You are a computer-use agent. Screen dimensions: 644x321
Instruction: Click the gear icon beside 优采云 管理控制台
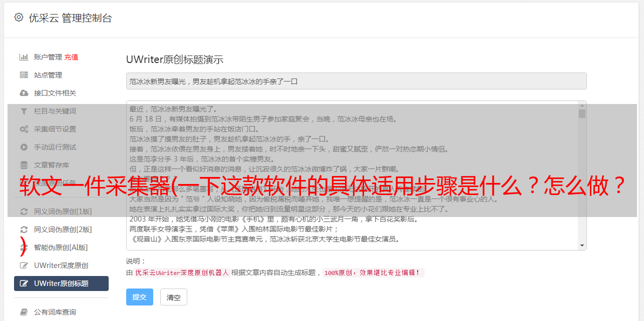tap(19, 17)
